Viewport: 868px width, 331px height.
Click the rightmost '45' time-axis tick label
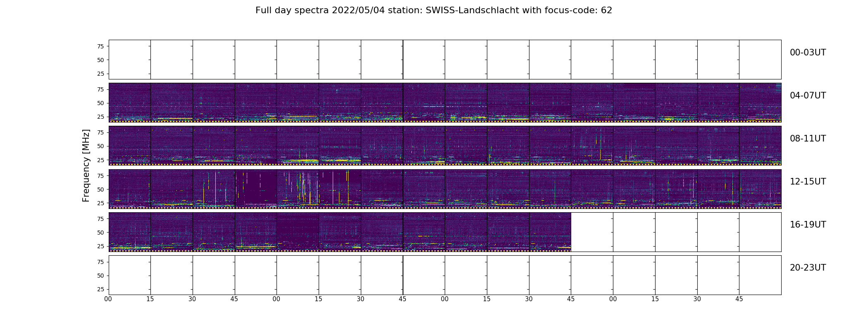[x=739, y=299]
